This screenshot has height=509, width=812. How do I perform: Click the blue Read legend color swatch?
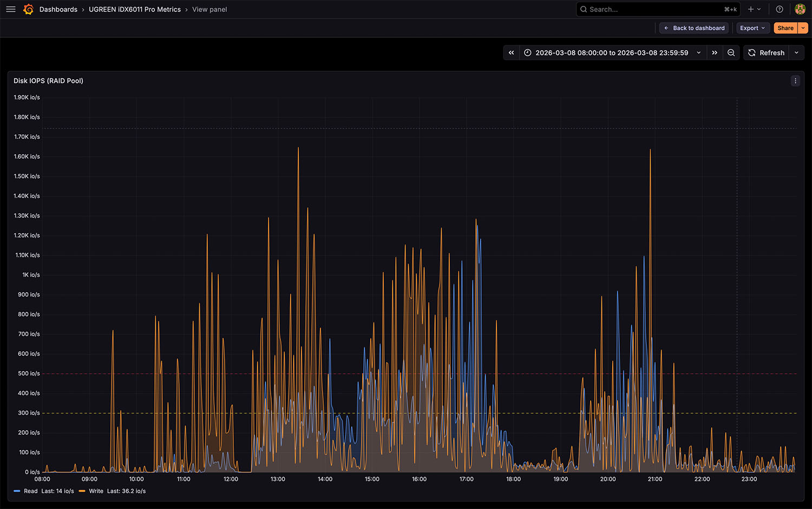[17, 491]
